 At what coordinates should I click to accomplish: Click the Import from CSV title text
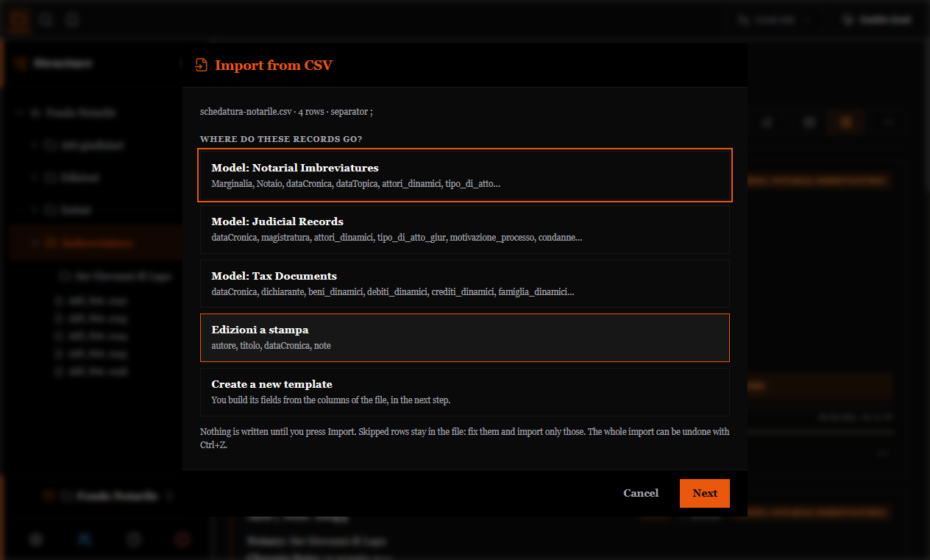[x=274, y=65]
